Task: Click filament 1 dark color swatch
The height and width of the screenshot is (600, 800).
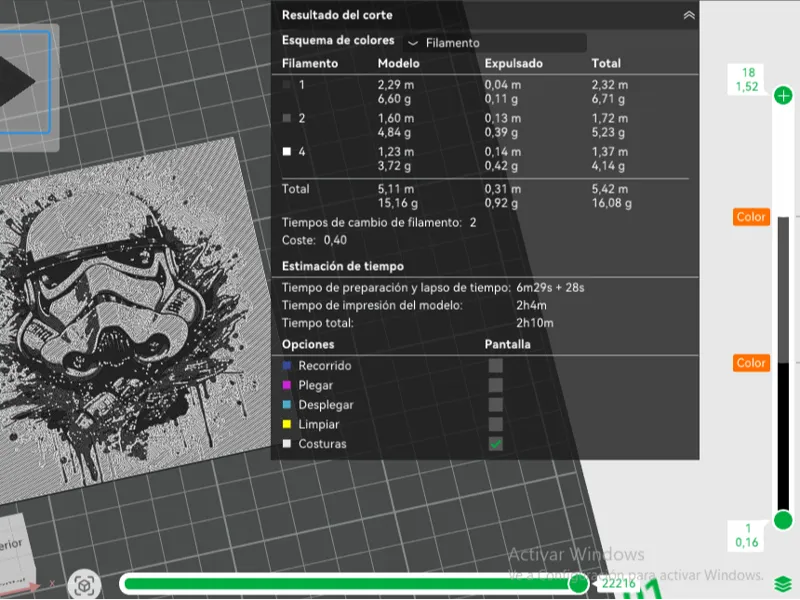Action: coord(287,85)
